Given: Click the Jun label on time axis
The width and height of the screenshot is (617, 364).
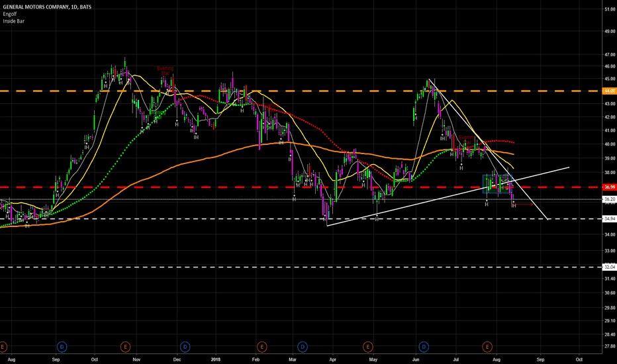Looking at the screenshot, I should (416, 359).
